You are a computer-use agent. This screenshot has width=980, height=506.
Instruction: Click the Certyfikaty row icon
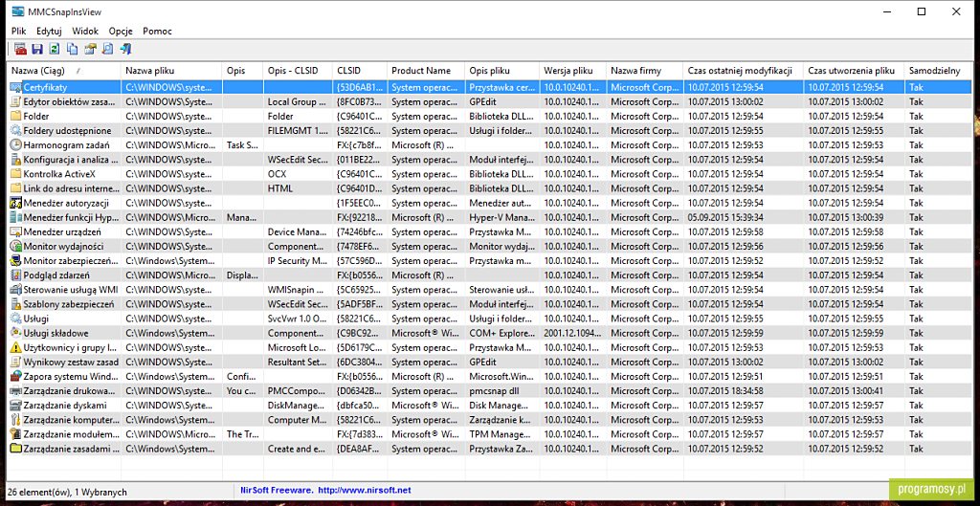click(15, 87)
